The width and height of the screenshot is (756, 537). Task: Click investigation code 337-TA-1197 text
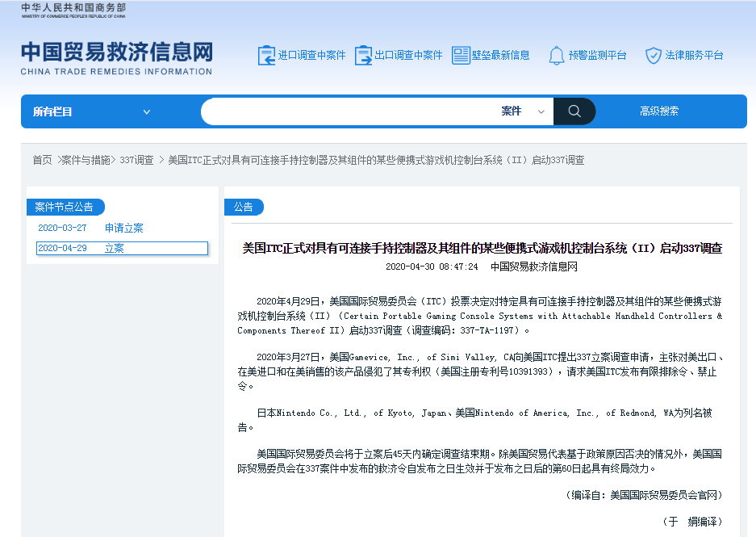click(487, 330)
